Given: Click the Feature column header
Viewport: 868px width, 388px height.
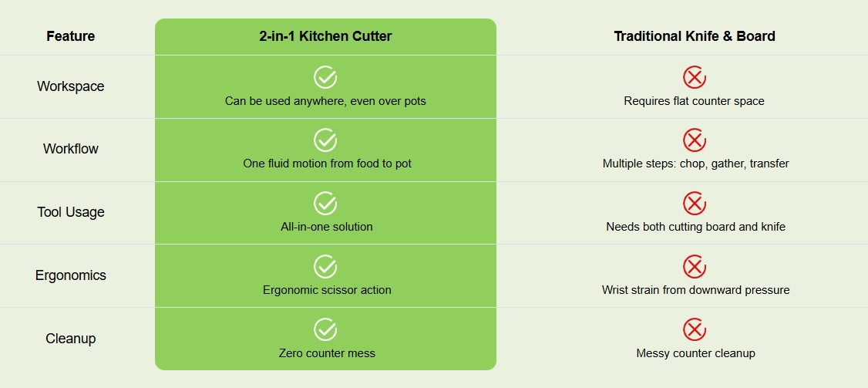Looking at the screenshot, I should point(71,36).
